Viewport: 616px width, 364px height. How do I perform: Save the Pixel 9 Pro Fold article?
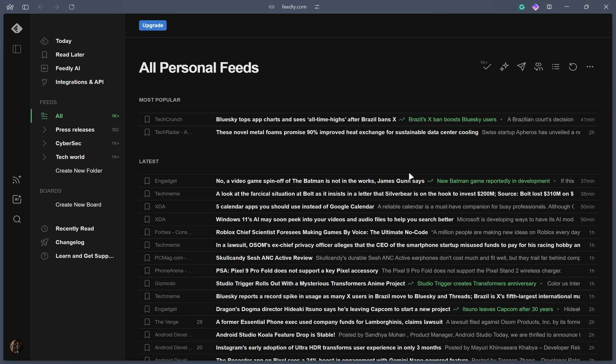[x=147, y=271]
